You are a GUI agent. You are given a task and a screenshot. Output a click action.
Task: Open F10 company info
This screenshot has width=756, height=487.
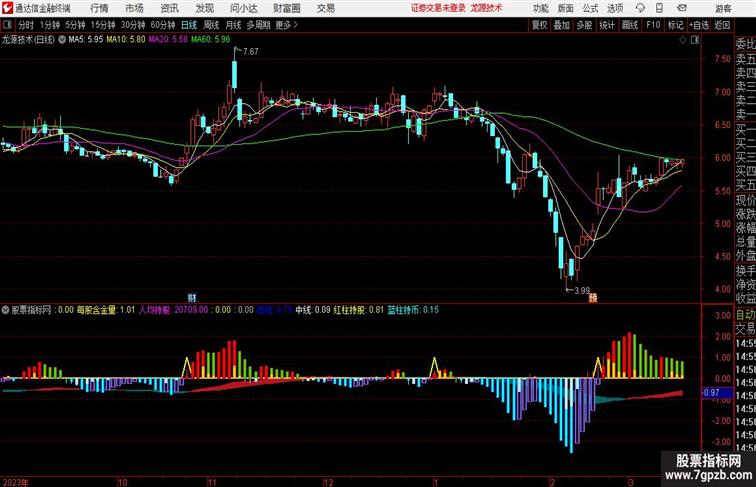tap(653, 25)
